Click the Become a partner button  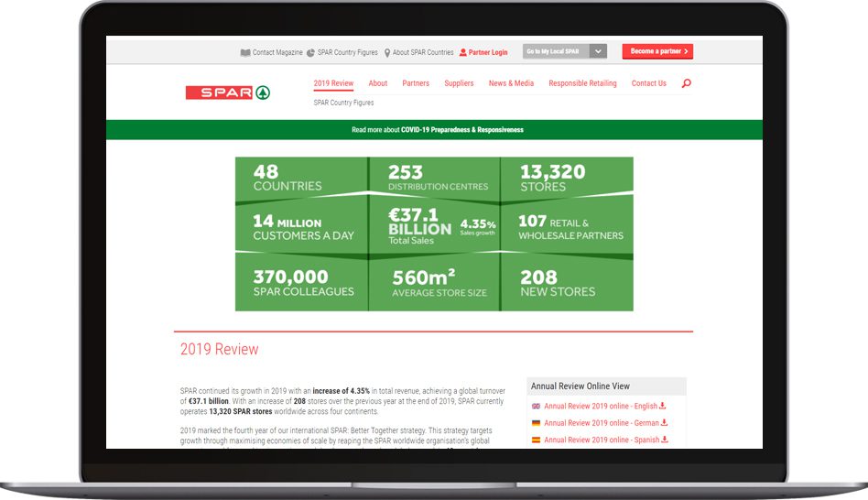pyautogui.click(x=657, y=51)
